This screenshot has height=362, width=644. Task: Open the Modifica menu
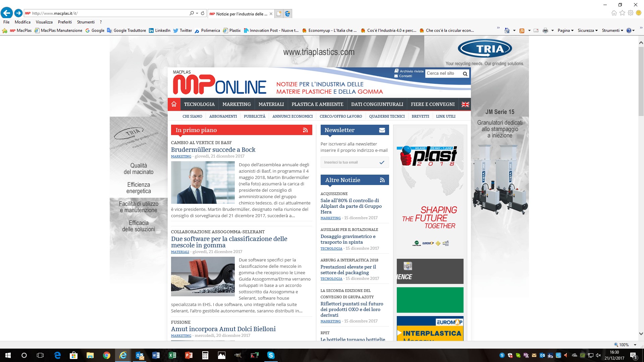pos(22,22)
